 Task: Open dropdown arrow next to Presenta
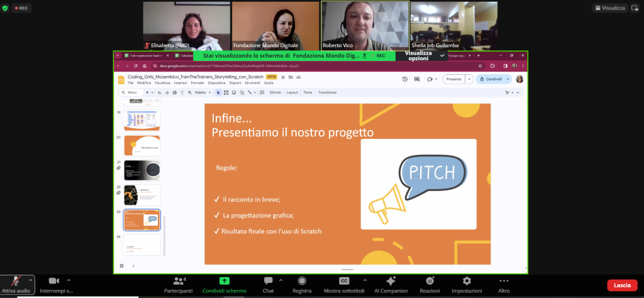coord(469,79)
